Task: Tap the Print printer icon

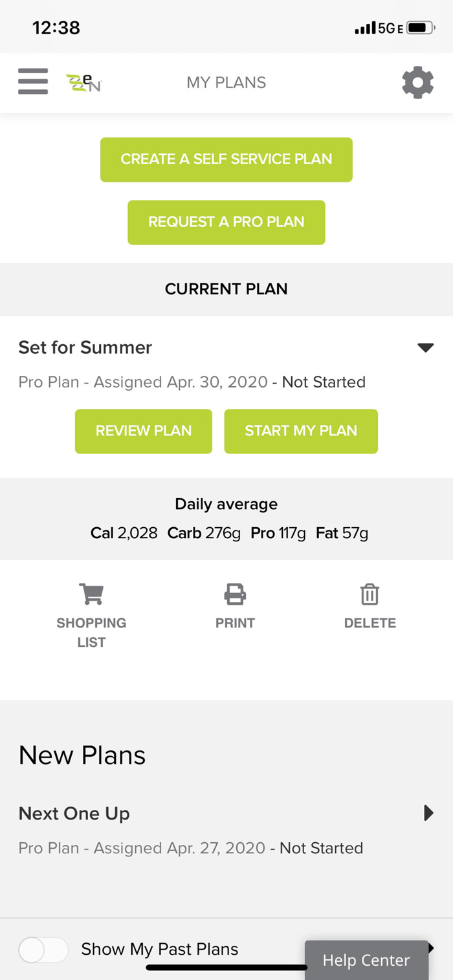Action: [x=235, y=594]
